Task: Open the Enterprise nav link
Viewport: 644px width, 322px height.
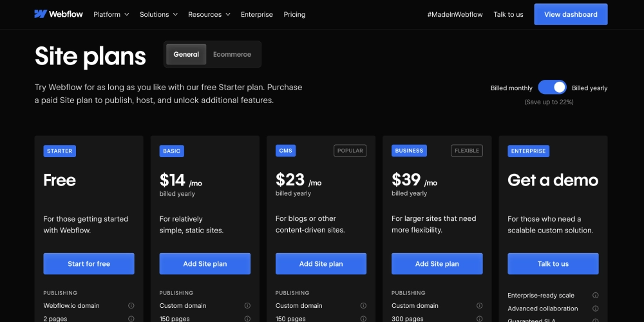Action: (x=257, y=14)
